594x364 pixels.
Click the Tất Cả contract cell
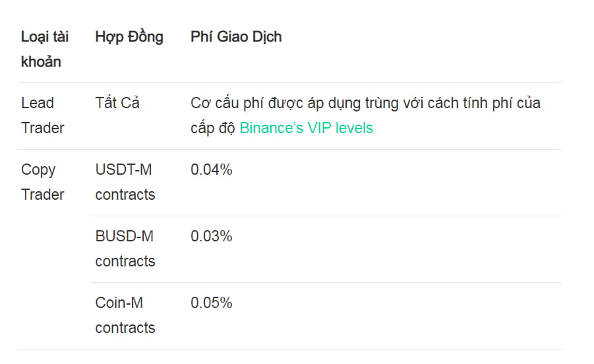click(x=117, y=103)
